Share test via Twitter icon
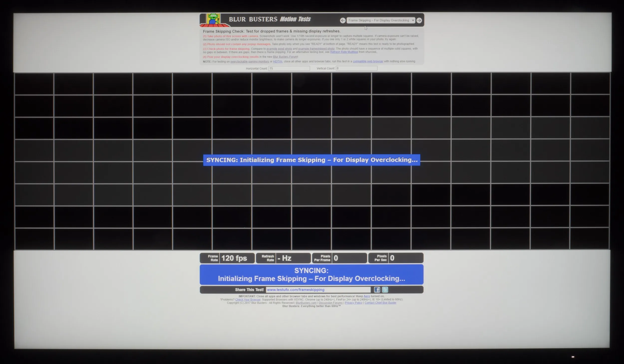 click(x=385, y=290)
